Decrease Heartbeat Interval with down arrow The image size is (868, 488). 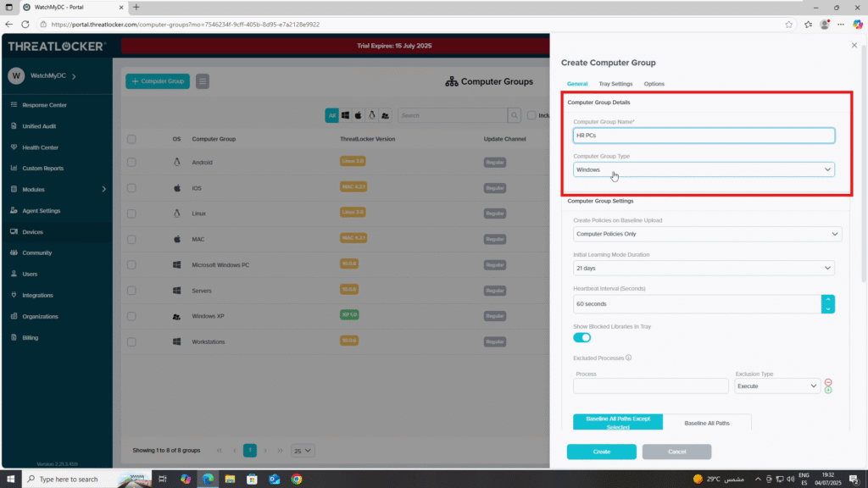[827, 308]
